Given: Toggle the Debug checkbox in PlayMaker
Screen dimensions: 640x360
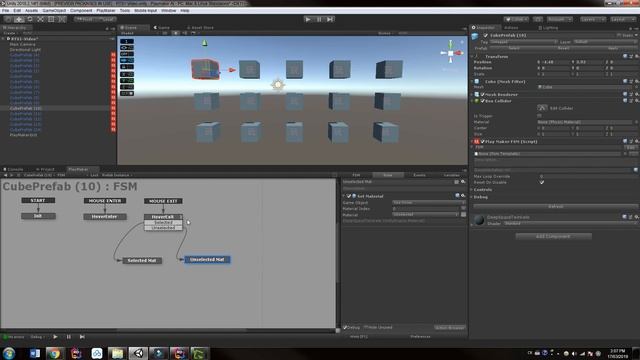Looking at the screenshot, I should (345, 327).
